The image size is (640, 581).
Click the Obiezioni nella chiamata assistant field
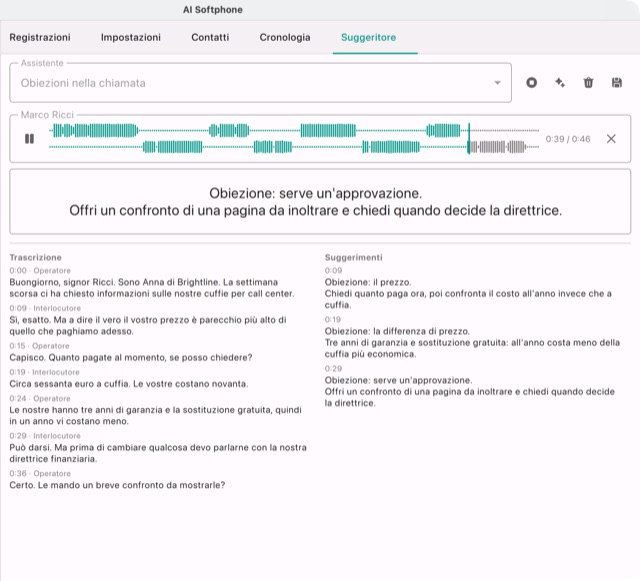[x=260, y=83]
